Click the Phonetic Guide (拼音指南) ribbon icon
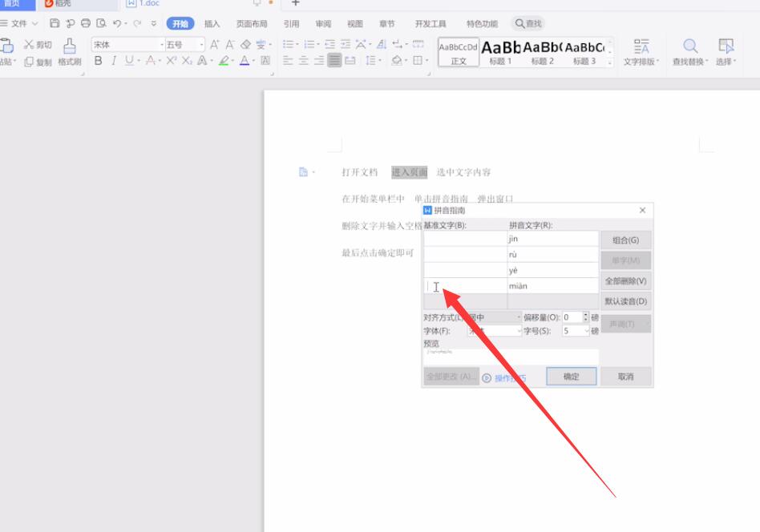Screen dimensions: 760x532 (261, 45)
